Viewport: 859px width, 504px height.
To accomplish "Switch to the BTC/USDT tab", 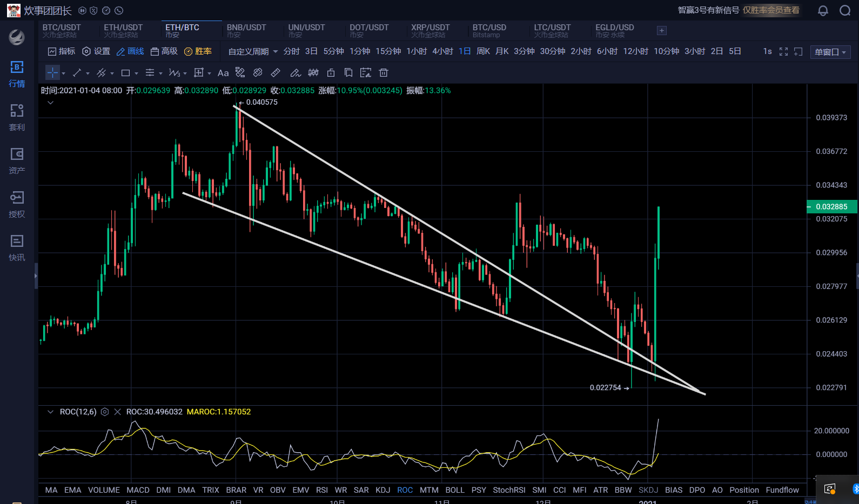I will pyautogui.click(x=62, y=30).
